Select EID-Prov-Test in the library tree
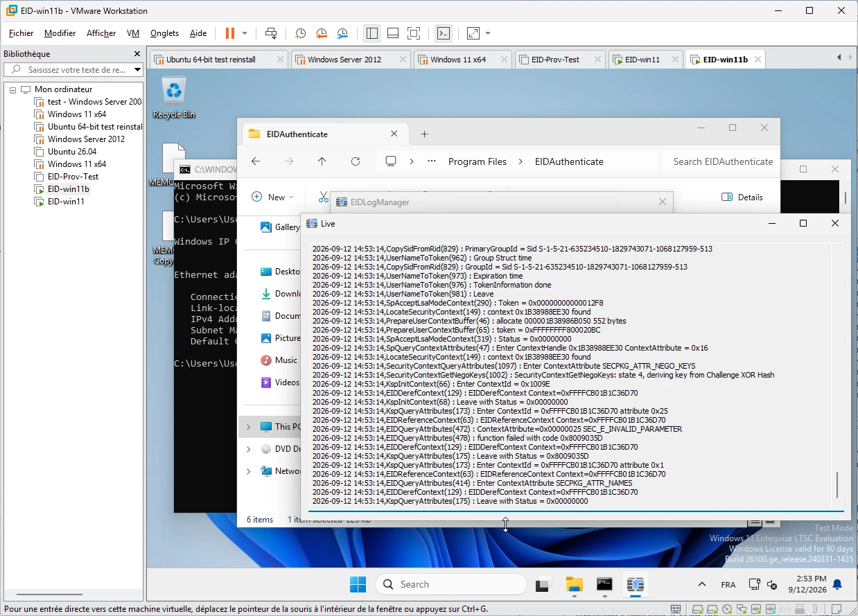858x616 pixels. tap(67, 177)
